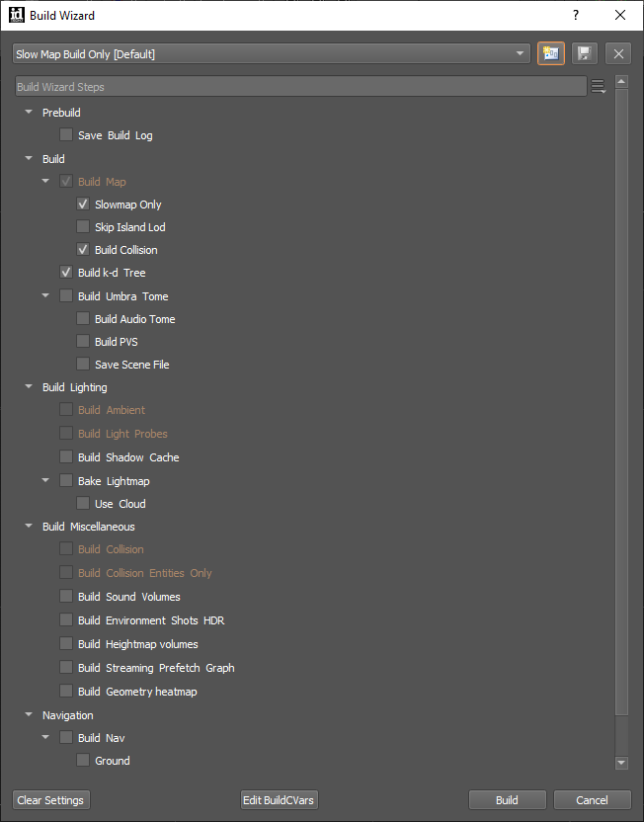Uncheck Build Collision under Build Map

click(x=83, y=250)
